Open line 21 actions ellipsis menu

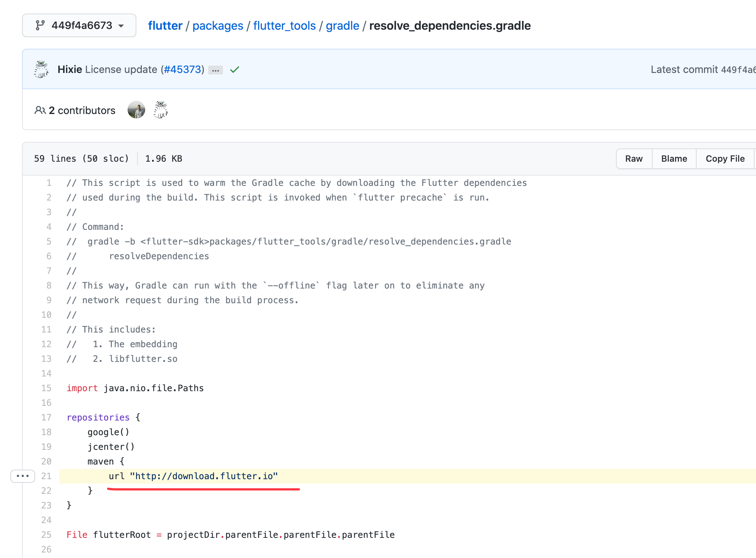[x=23, y=476]
